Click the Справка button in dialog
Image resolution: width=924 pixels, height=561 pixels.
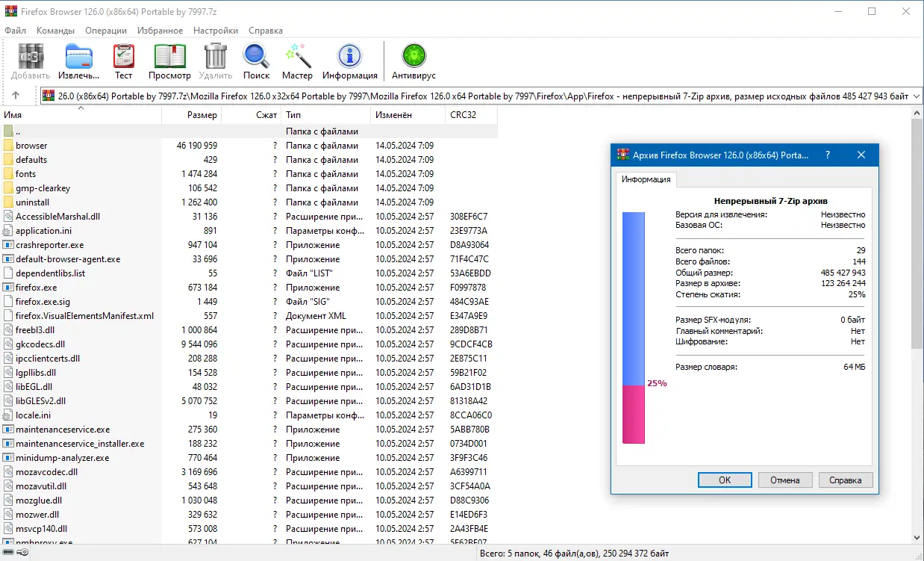(846, 480)
